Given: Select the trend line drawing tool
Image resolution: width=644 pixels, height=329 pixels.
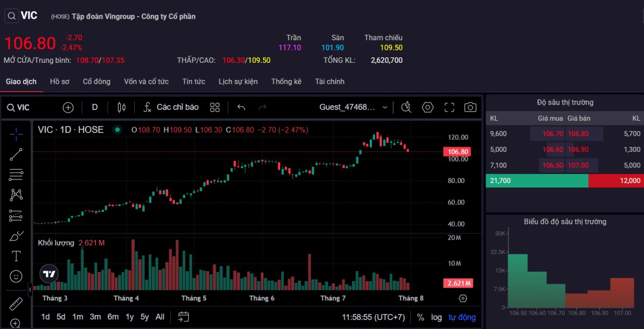Looking at the screenshot, I should point(16,155).
